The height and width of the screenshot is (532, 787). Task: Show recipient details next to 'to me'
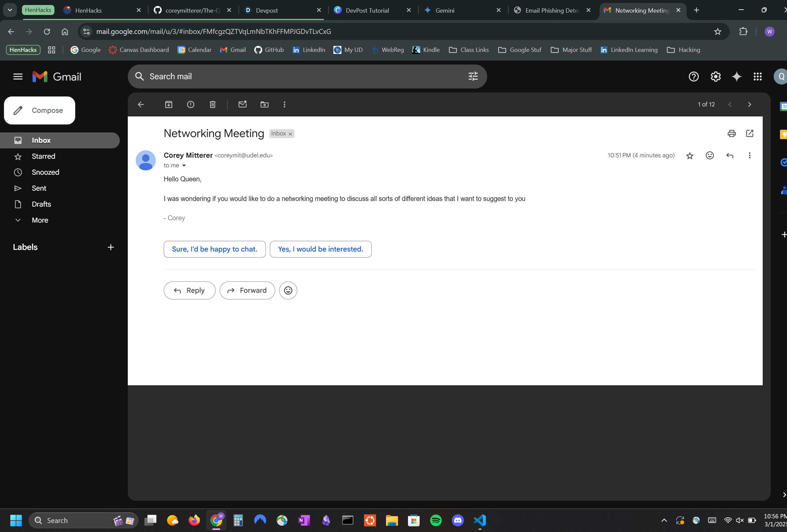184,166
